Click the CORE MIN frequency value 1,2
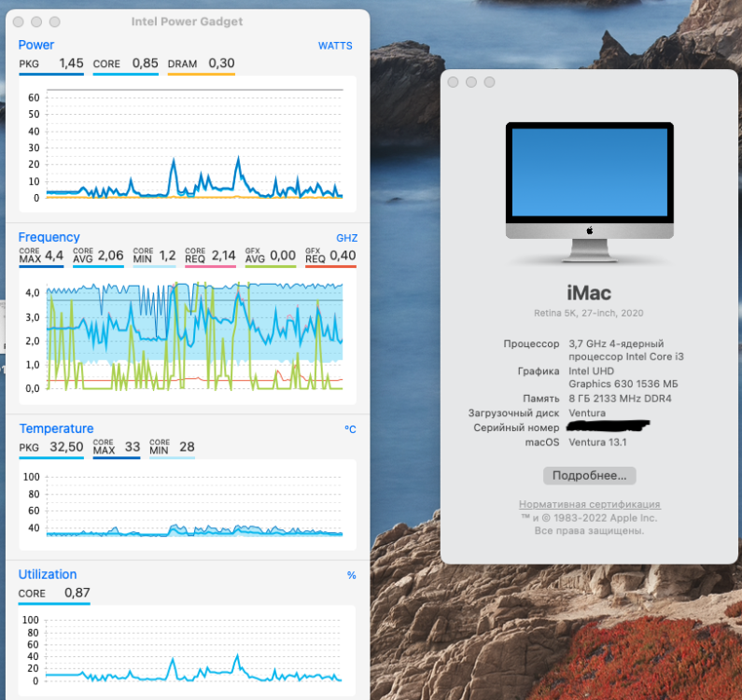 click(x=167, y=256)
